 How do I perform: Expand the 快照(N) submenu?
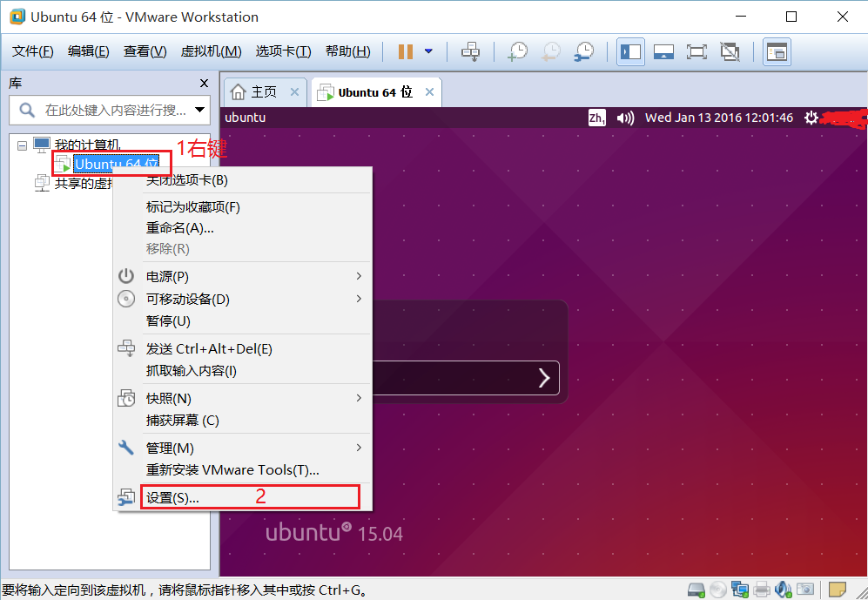click(242, 399)
